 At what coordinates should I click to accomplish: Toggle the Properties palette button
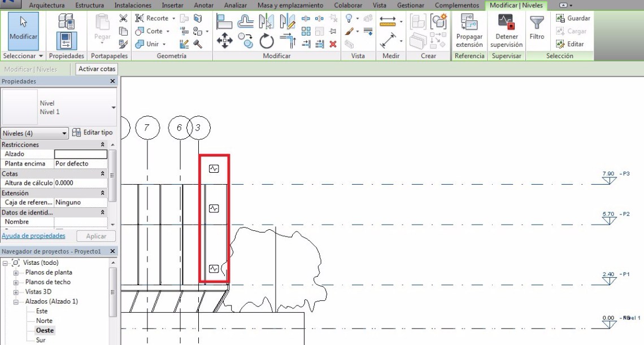point(67,41)
